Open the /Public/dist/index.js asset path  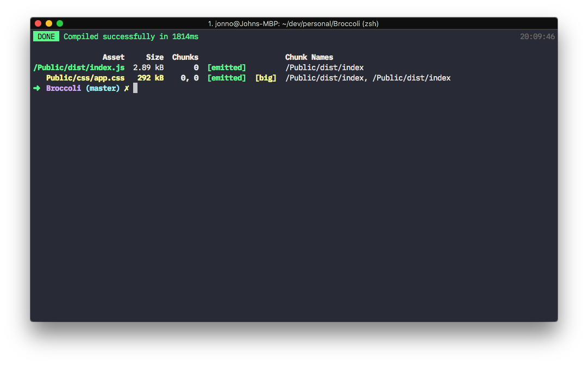pos(79,67)
